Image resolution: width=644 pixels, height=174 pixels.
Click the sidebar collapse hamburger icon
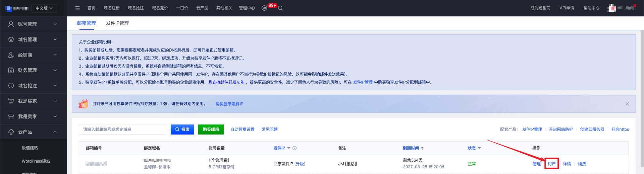[x=77, y=8]
